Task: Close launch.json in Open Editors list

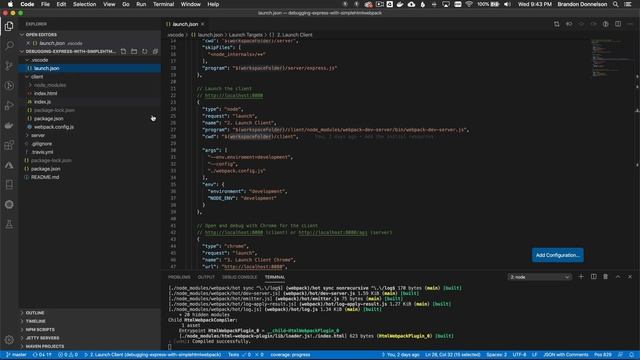Action: [x=28, y=43]
